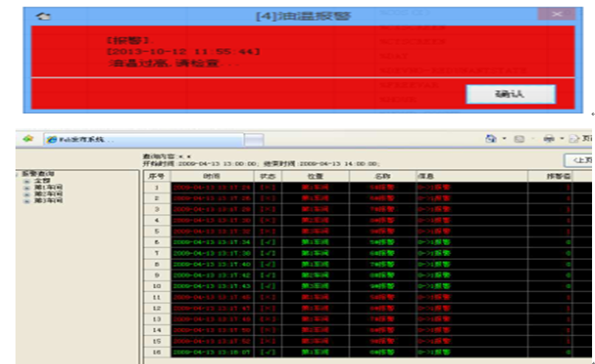Click the home page toolbar icon
The image size is (595, 364).
pos(490,138)
